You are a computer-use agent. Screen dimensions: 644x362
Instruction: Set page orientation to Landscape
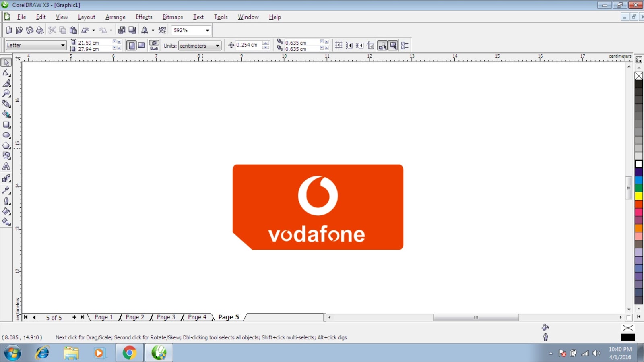[x=142, y=46]
